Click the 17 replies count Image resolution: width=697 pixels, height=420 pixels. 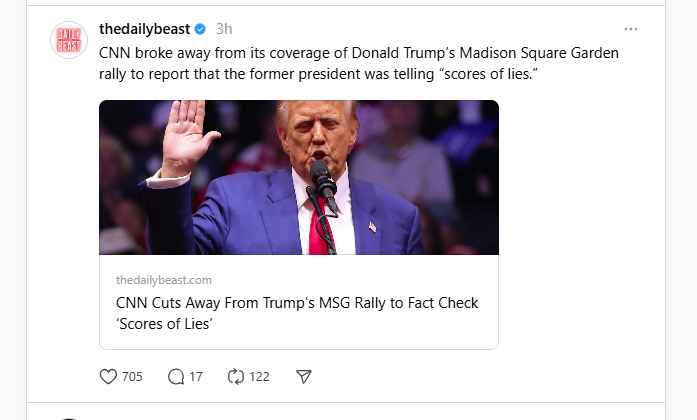(196, 377)
